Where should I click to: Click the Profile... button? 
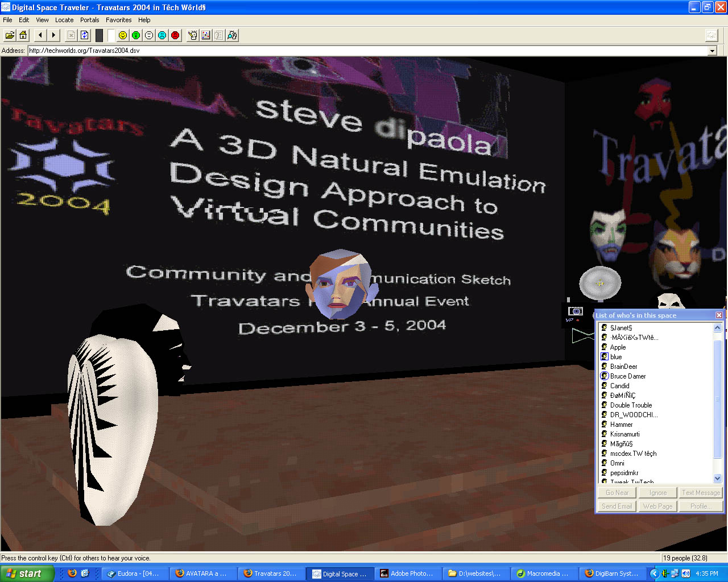click(x=701, y=506)
